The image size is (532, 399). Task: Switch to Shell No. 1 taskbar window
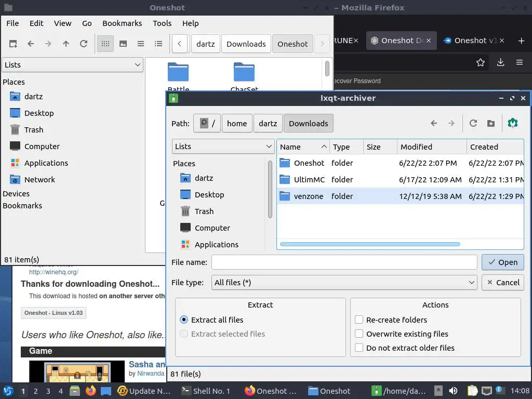tap(206, 391)
